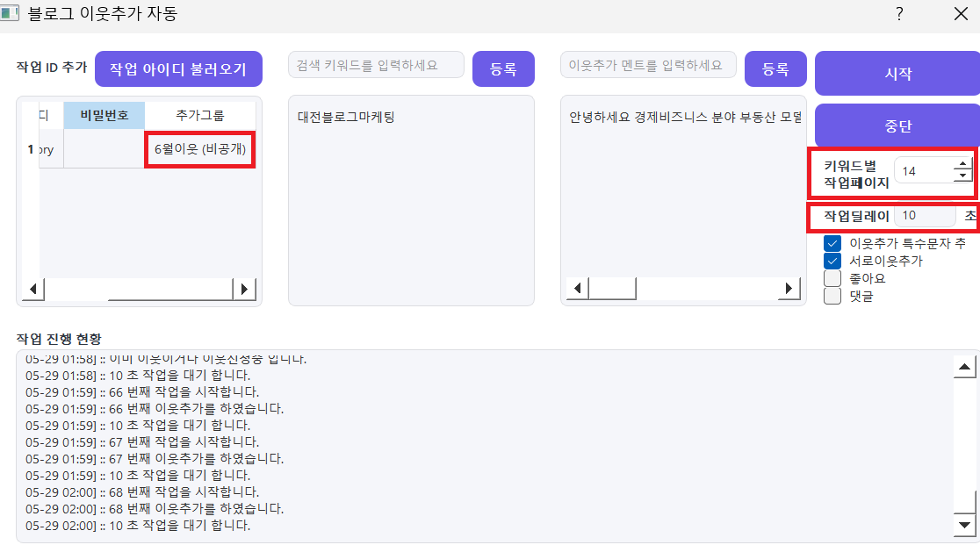Uncheck the 이웃추가 특수문자 checkbox
The width and height of the screenshot is (980, 545).
832,243
